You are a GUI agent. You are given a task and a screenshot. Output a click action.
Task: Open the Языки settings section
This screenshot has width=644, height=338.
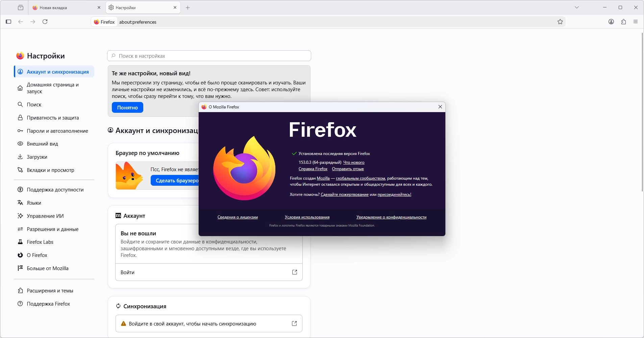(54, 203)
